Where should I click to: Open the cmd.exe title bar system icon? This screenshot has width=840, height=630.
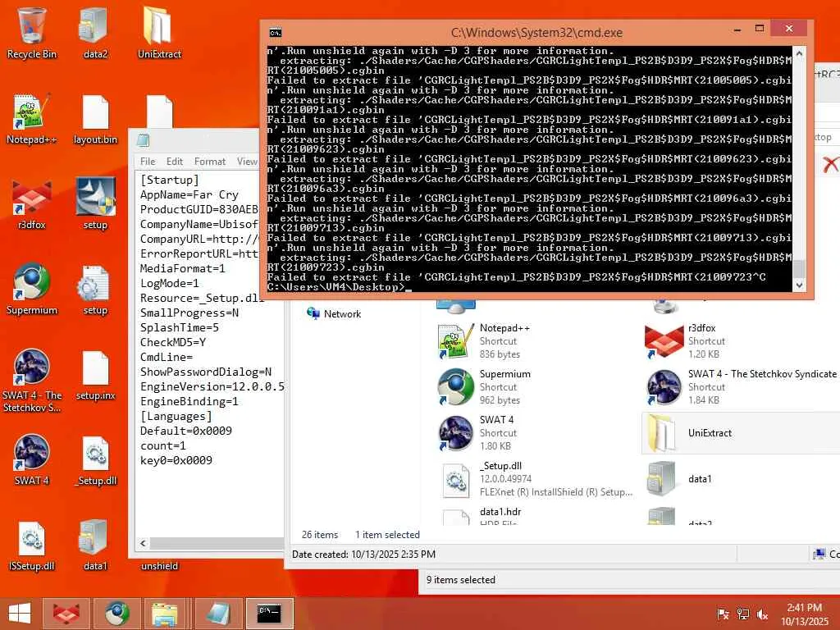(276, 33)
